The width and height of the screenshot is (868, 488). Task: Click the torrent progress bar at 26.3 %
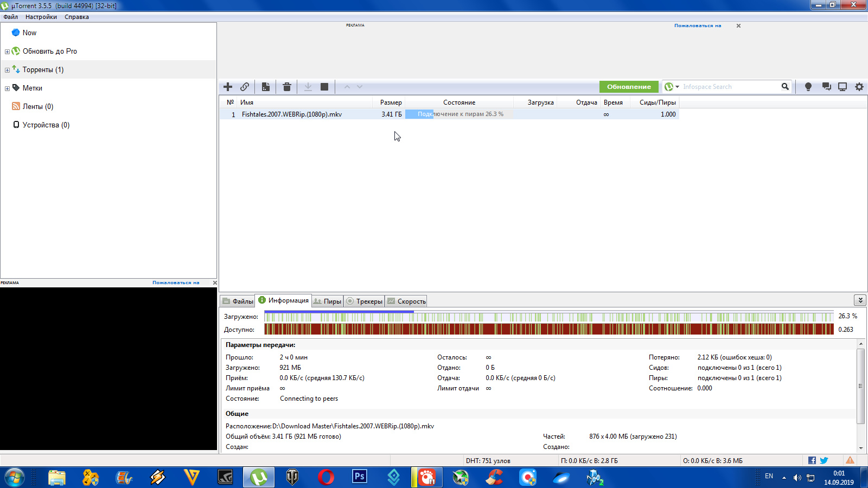click(x=459, y=114)
